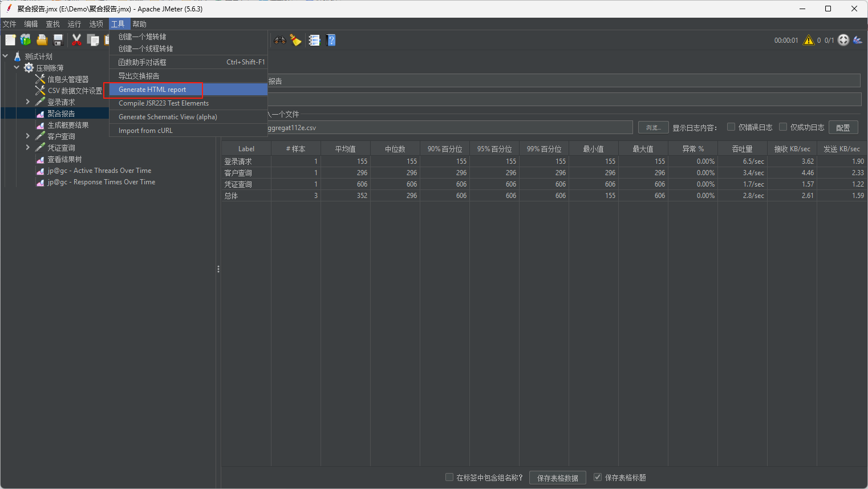Open the function helper notebook icon
The width and height of the screenshot is (868, 489).
click(314, 39)
